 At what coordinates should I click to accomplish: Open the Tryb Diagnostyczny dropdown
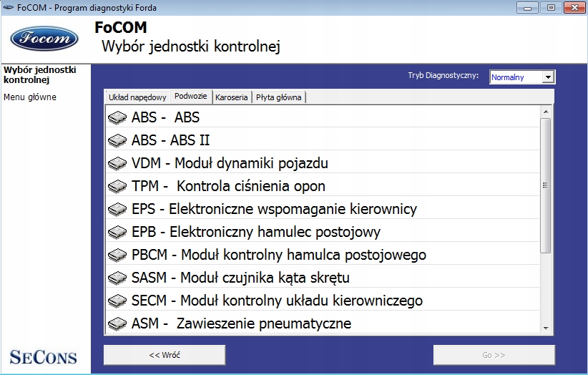(548, 77)
